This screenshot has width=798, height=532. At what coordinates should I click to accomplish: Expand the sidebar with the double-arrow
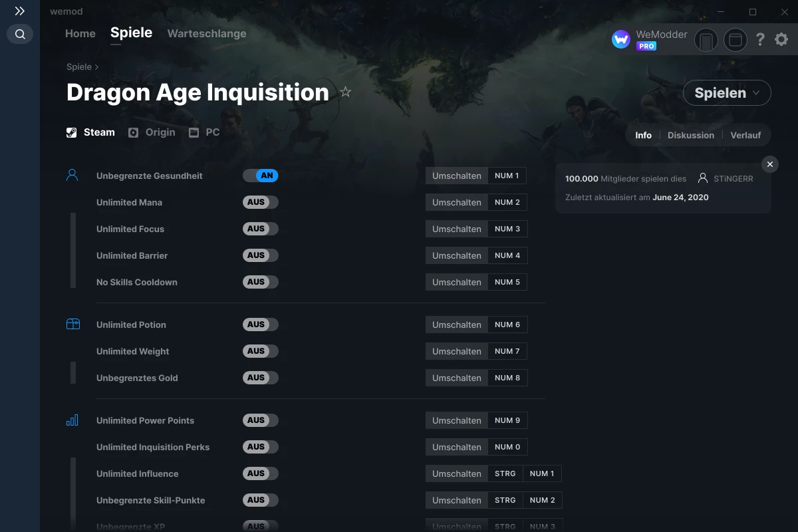(19, 11)
